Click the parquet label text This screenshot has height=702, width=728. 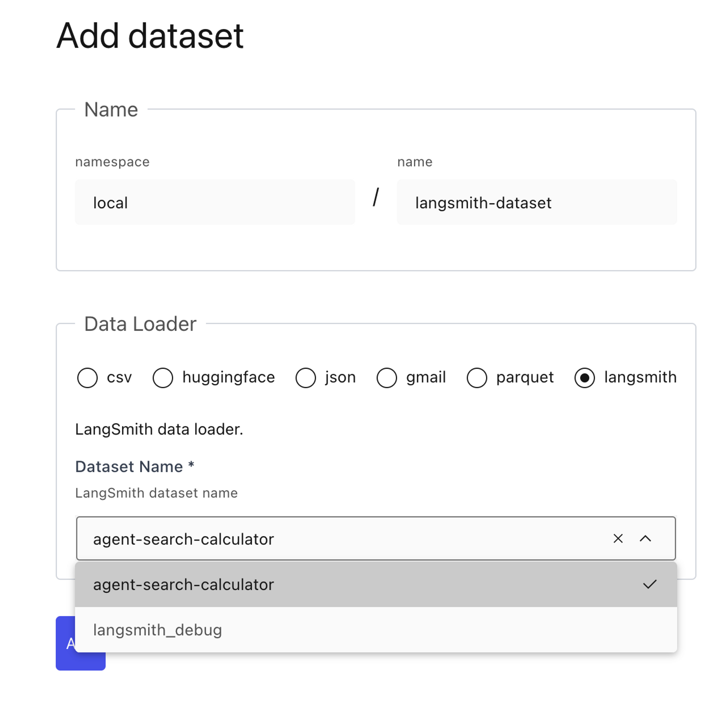click(525, 377)
